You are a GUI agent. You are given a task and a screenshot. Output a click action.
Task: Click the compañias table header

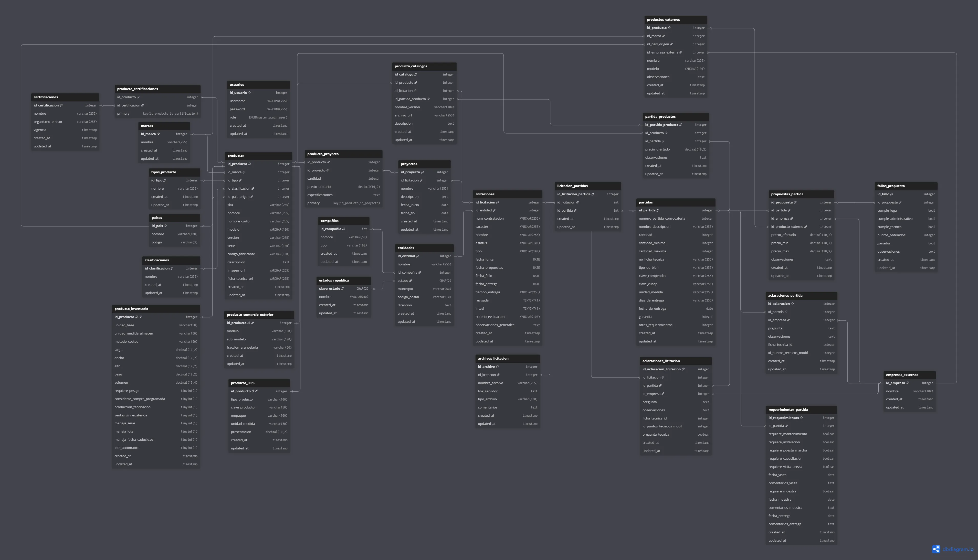(344, 221)
